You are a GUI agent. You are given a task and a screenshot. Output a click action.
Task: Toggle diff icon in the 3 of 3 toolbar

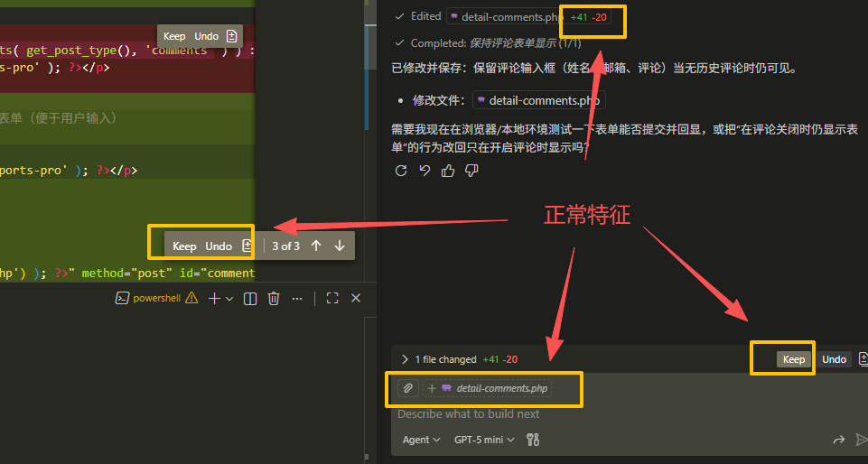tap(247, 246)
